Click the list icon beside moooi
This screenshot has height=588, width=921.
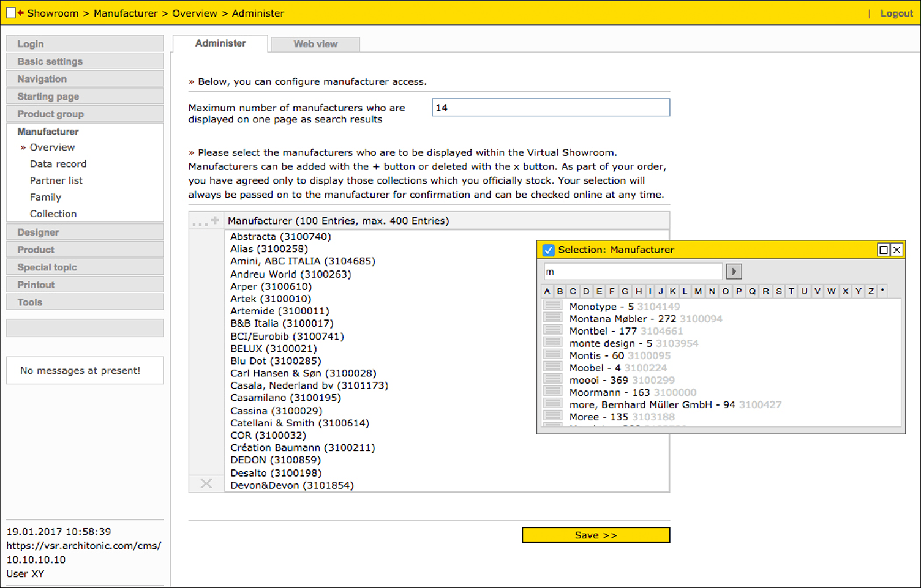[x=553, y=379]
